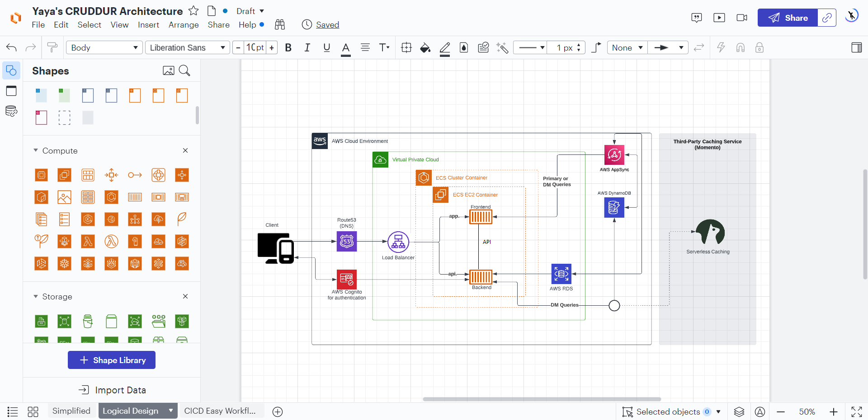Open the text color picker
The height and width of the screenshot is (420, 868).
click(346, 48)
